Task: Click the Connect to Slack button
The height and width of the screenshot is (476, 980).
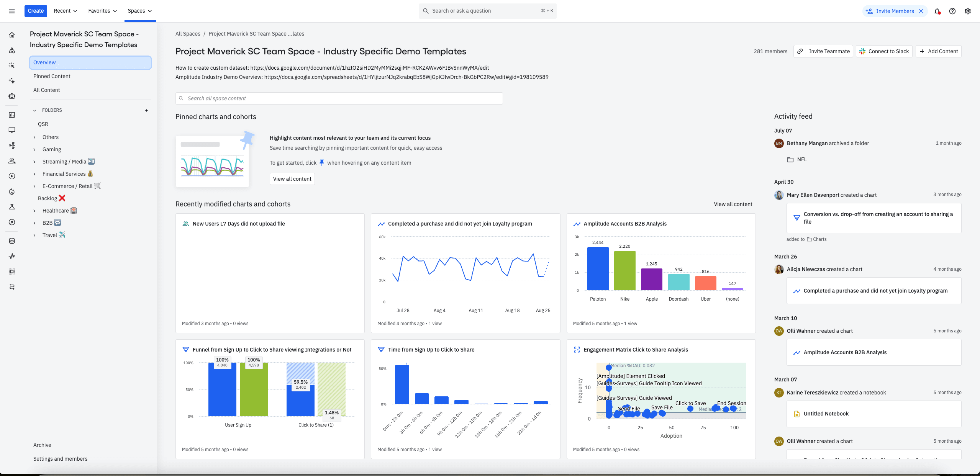Action: tap(884, 51)
